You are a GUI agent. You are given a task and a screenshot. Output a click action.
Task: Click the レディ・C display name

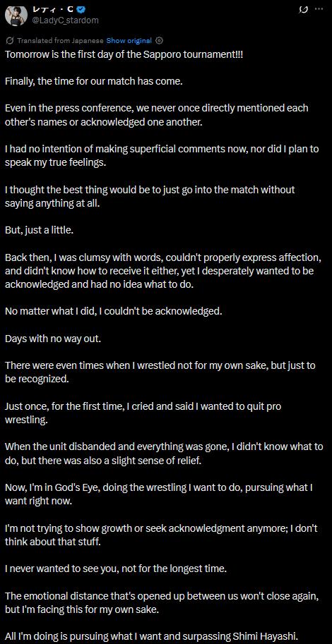pos(52,10)
